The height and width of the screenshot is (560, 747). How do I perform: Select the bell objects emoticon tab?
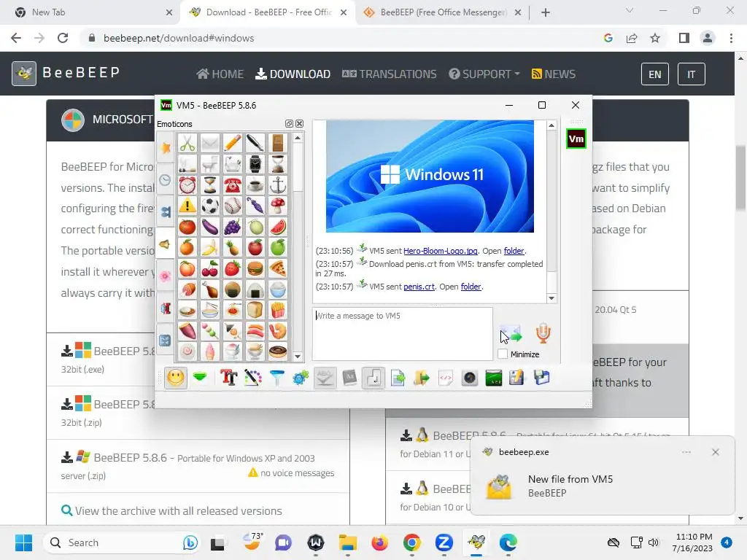point(166,244)
